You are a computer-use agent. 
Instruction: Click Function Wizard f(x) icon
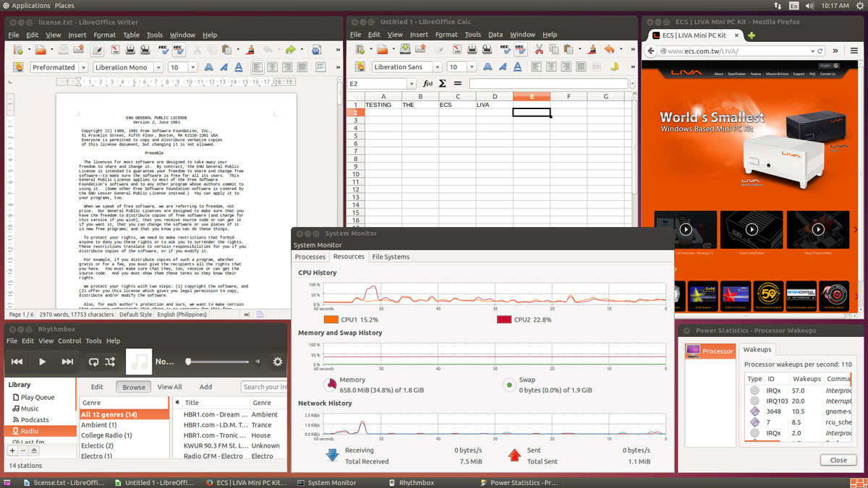[x=427, y=84]
